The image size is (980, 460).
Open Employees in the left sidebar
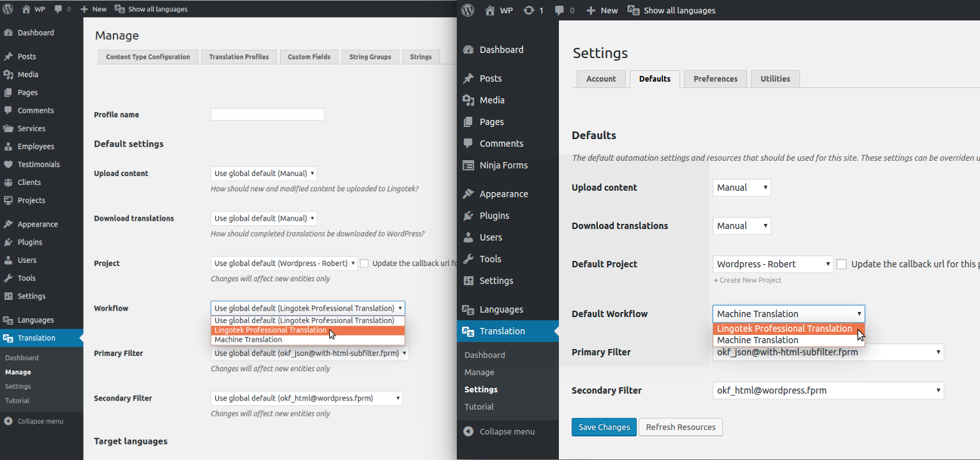point(36,147)
